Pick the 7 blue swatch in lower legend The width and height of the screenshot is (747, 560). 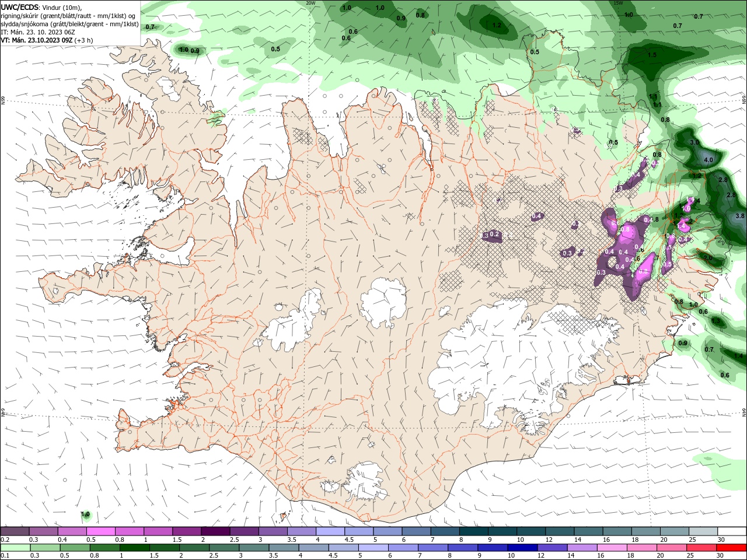click(x=432, y=548)
